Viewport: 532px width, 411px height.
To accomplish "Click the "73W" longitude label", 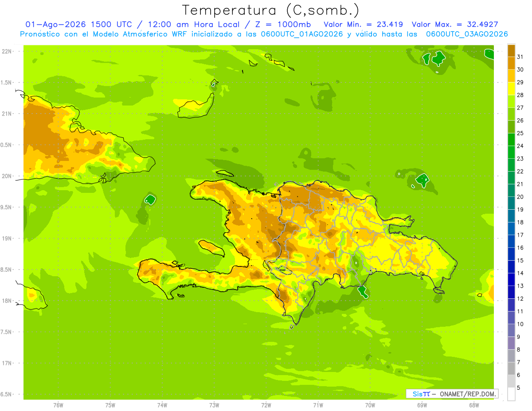I will [x=214, y=405].
